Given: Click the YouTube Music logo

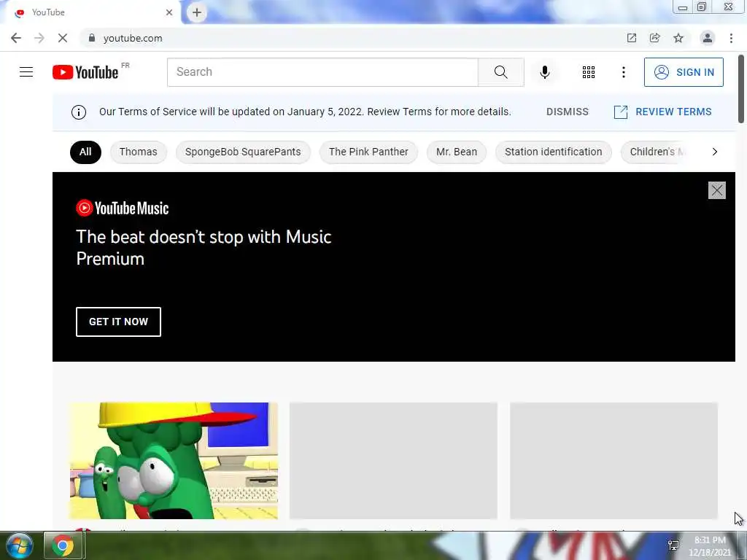Looking at the screenshot, I should point(123,208).
